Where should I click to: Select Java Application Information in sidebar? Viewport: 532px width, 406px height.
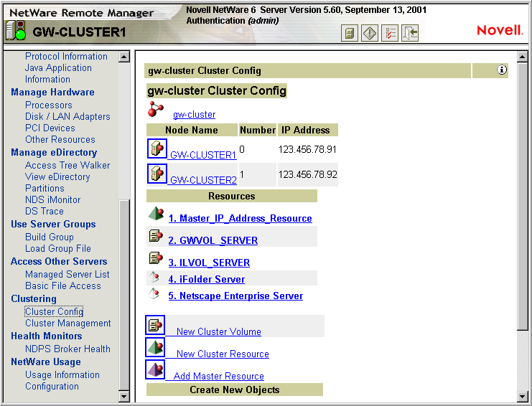click(58, 74)
